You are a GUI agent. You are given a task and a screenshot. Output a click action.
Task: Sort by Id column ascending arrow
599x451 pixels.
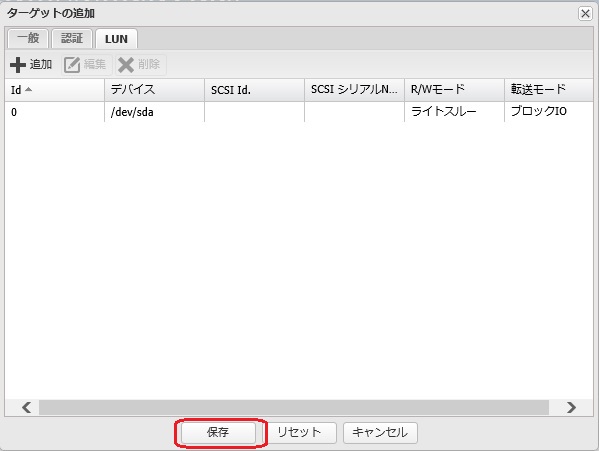coord(28,89)
